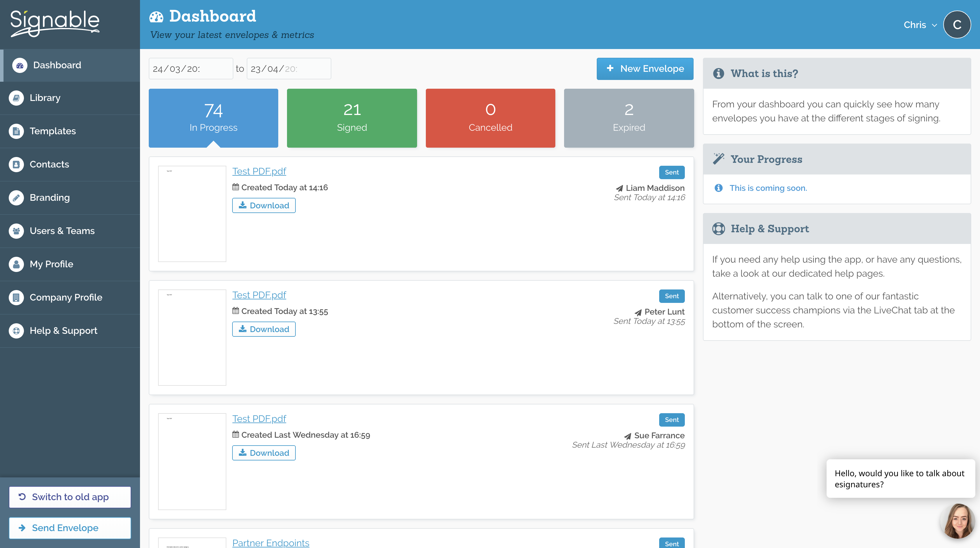The width and height of the screenshot is (980, 548).
Task: Open the end date picker field
Action: pos(288,69)
